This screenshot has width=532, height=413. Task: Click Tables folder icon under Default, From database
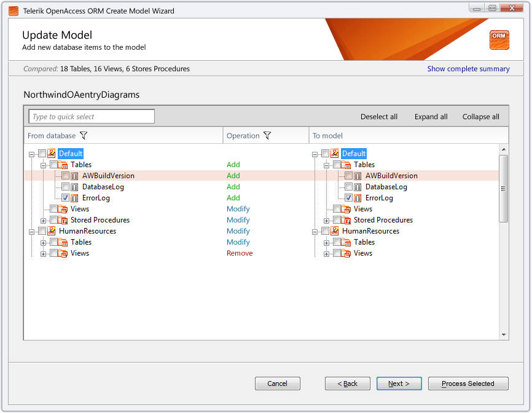coord(63,165)
